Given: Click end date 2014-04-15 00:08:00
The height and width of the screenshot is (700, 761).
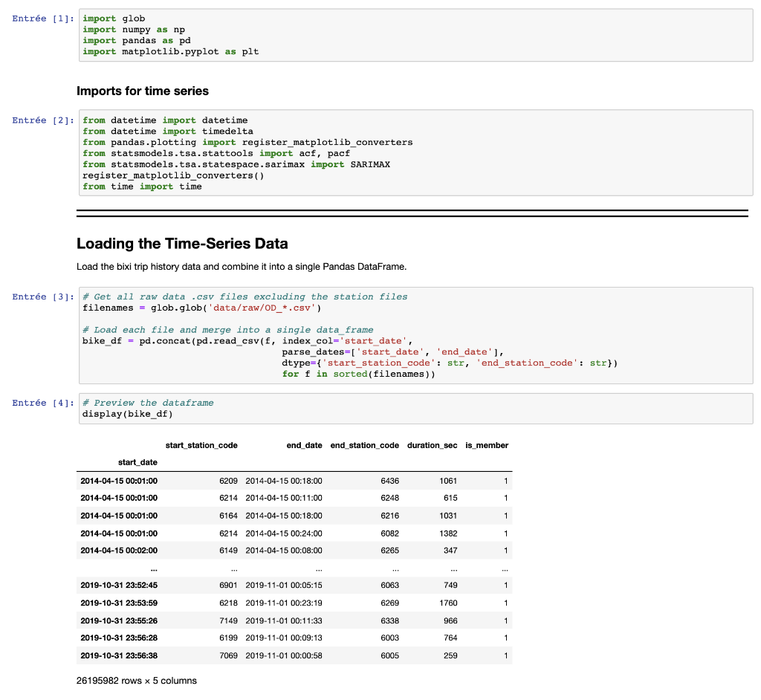Looking at the screenshot, I should point(284,551).
